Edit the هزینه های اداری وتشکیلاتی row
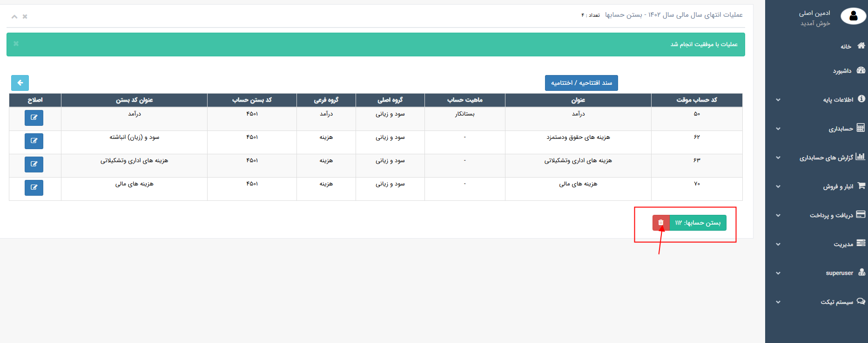868x343 pixels. click(x=34, y=165)
